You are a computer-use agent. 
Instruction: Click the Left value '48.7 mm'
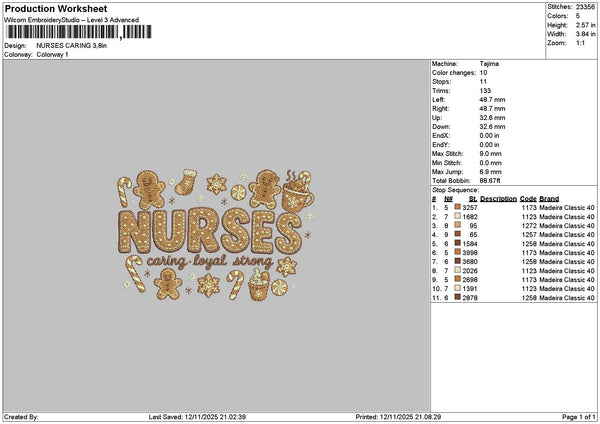[492, 100]
